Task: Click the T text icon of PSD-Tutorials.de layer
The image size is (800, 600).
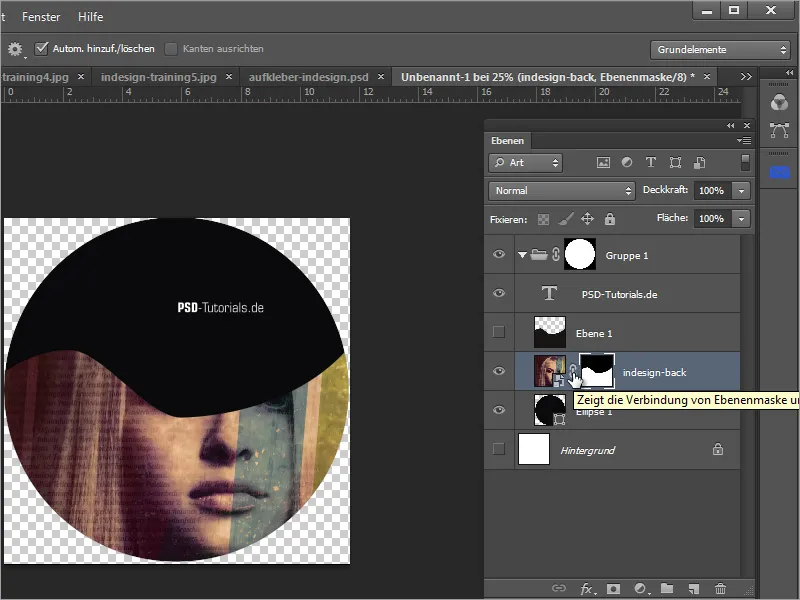Action: tap(549, 293)
